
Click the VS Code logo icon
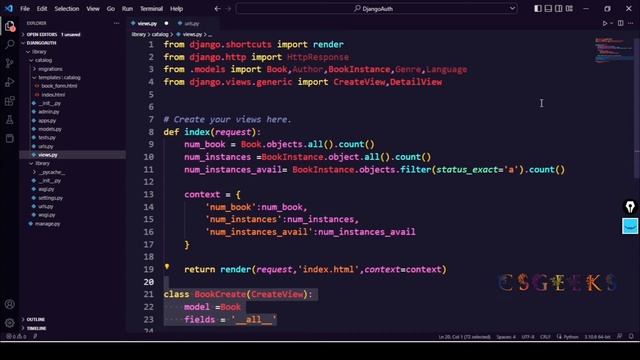(x=9, y=8)
